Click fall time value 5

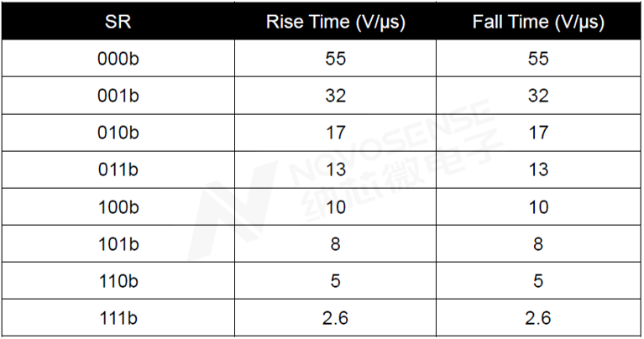pos(538,281)
